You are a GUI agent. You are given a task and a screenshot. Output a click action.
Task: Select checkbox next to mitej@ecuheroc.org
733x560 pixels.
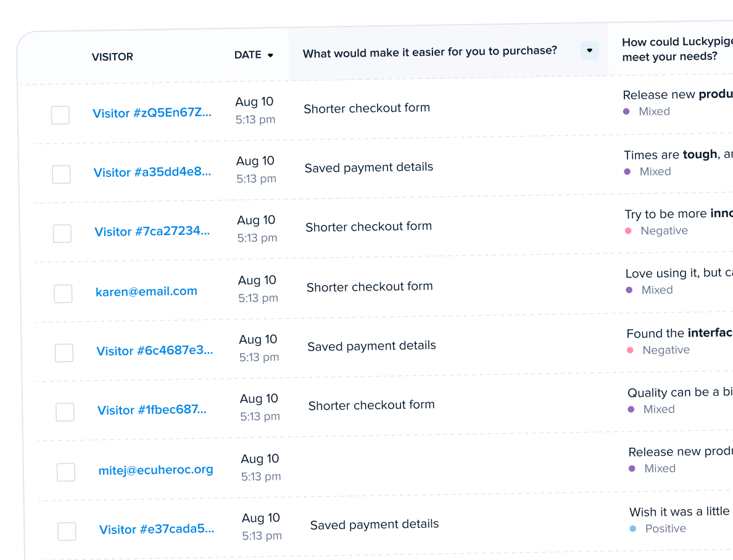click(66, 472)
